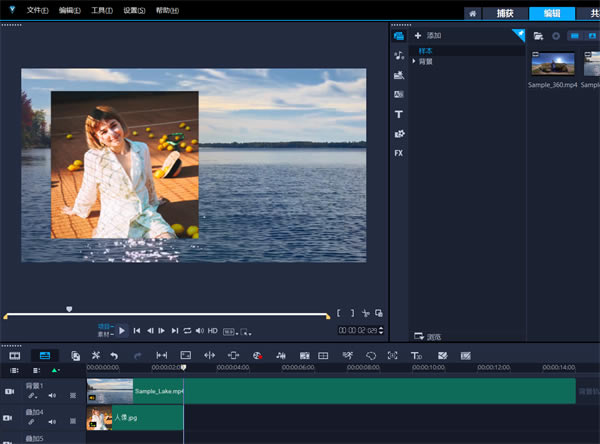The image size is (600, 444).
Task: Open the 工具(T) menu
Action: pyautogui.click(x=101, y=10)
